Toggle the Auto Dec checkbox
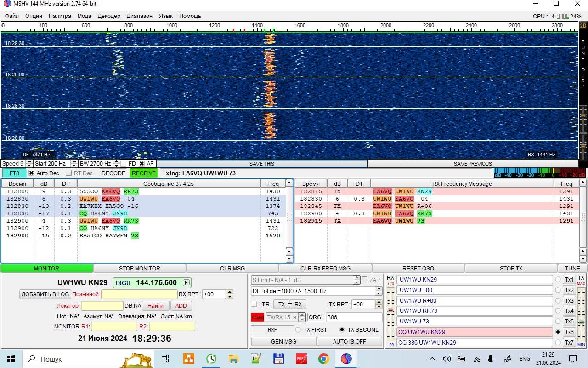This screenshot has width=588, height=368. pos(31,173)
